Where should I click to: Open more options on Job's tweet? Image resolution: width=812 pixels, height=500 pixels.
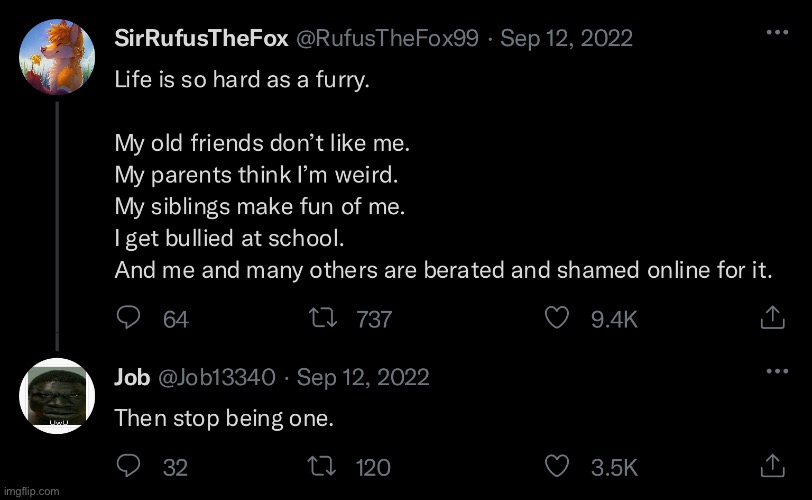[x=776, y=371]
